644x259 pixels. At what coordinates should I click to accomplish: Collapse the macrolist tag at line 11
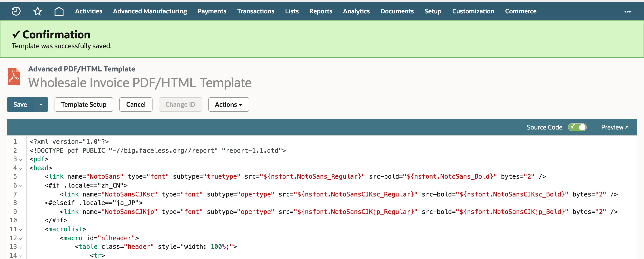coord(21,230)
